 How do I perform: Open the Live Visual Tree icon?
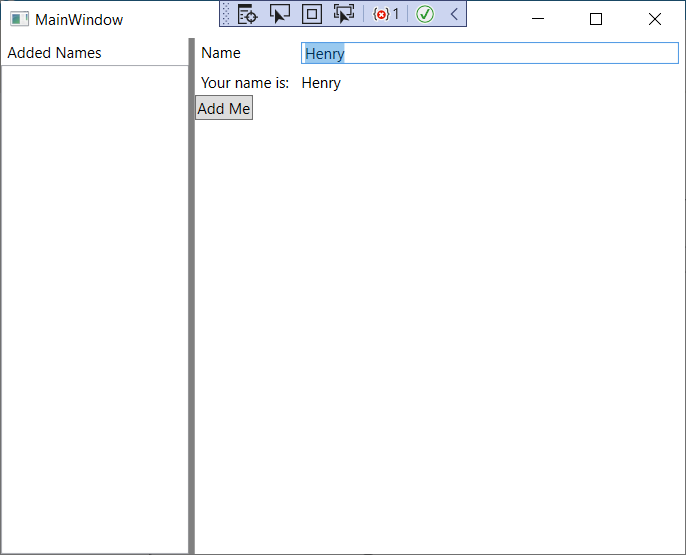click(x=248, y=14)
